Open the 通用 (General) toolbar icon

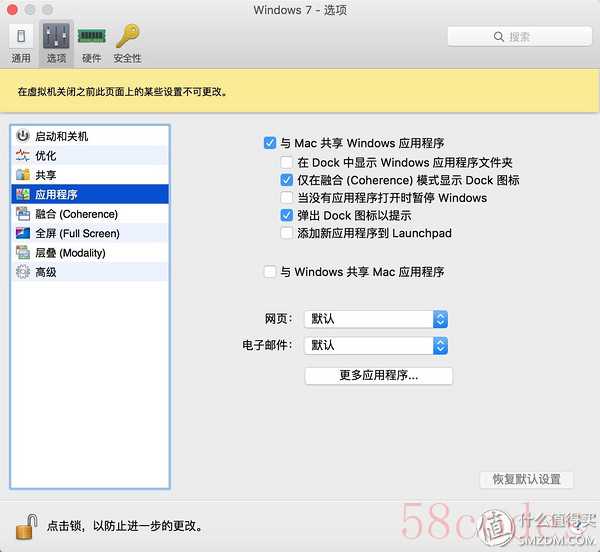pyautogui.click(x=21, y=43)
